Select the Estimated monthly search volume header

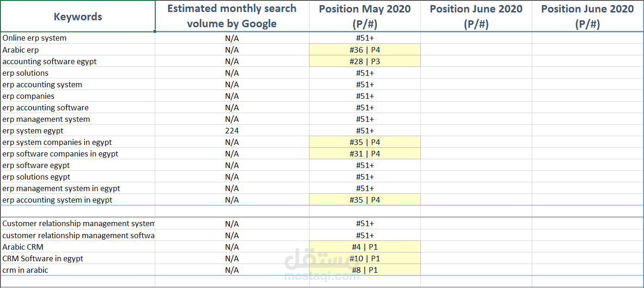[232, 16]
